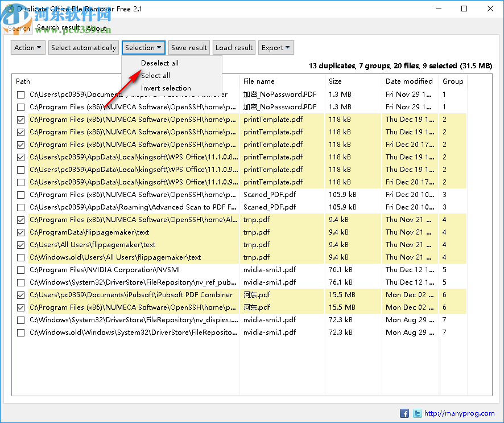Check the box for Scaned_PDF.pdf in AppData Roaming

tap(21, 207)
